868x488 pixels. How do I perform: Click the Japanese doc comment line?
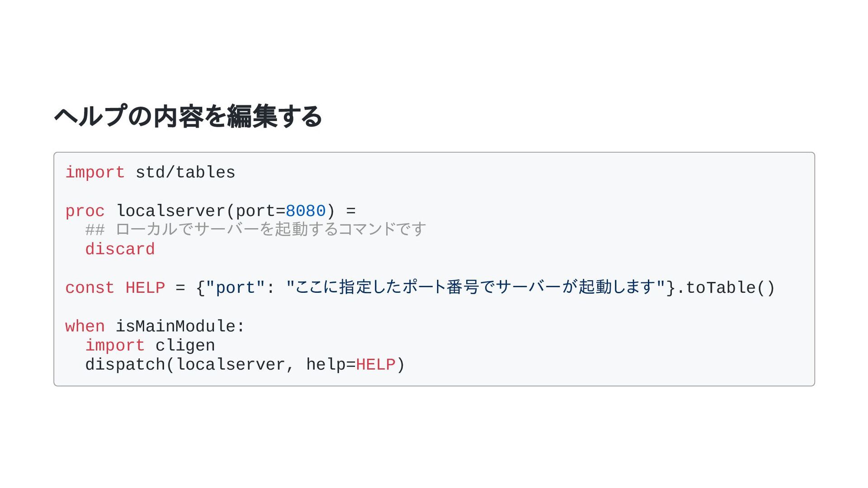coord(255,230)
